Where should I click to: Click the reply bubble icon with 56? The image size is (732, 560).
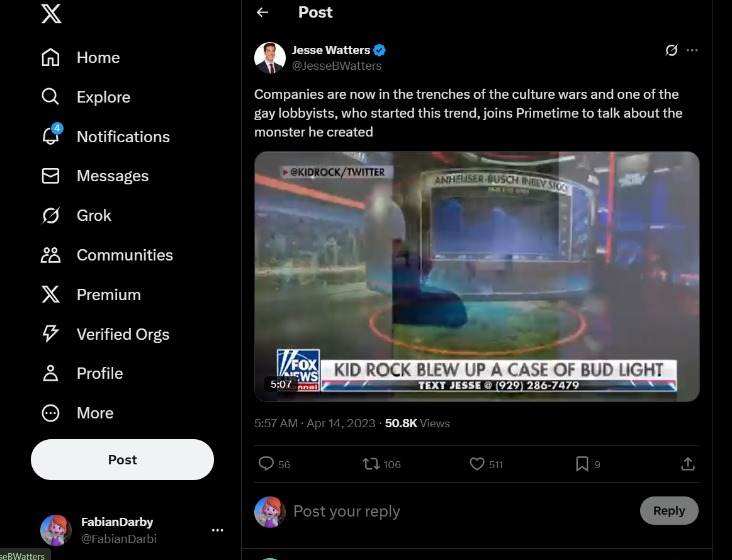(x=266, y=464)
